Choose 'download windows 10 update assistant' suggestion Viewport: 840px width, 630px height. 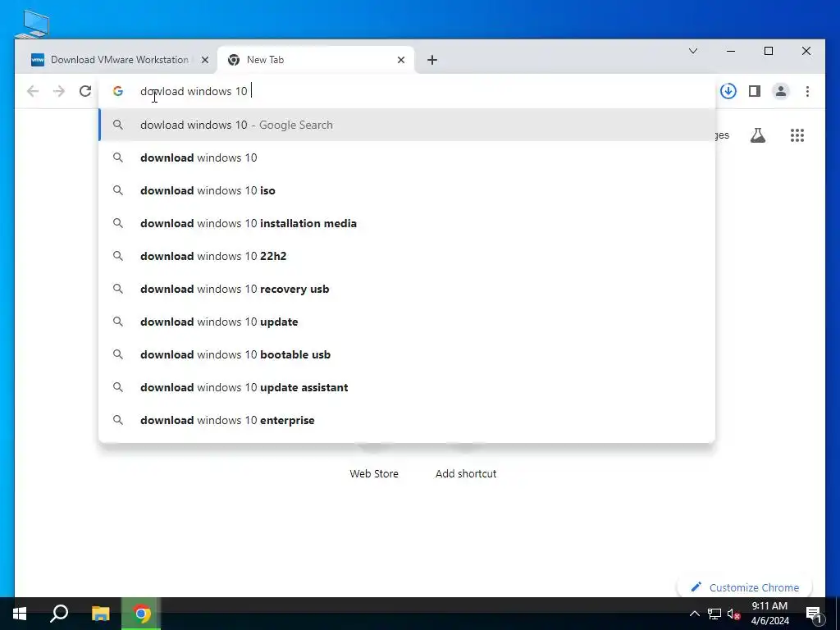click(407, 387)
